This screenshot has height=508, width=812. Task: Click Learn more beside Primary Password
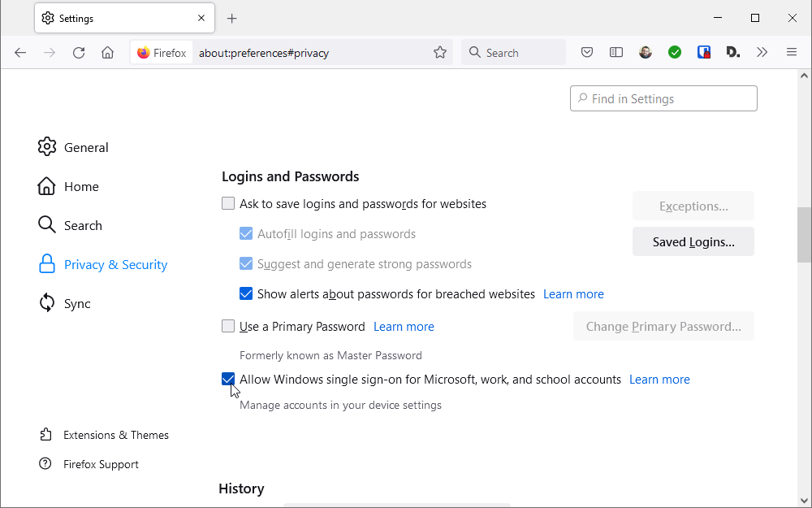tap(404, 327)
